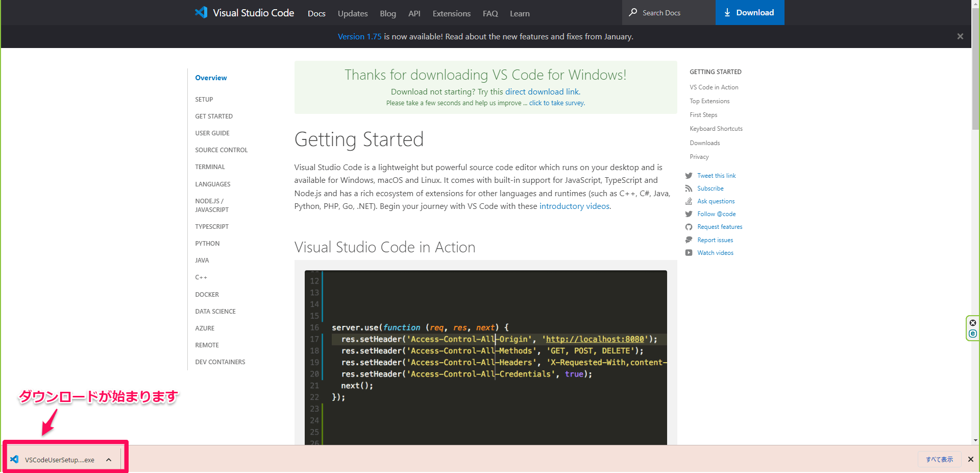Viewport: 980px width, 473px height.
Task: Focus the Search Docs input field
Action: [669, 12]
